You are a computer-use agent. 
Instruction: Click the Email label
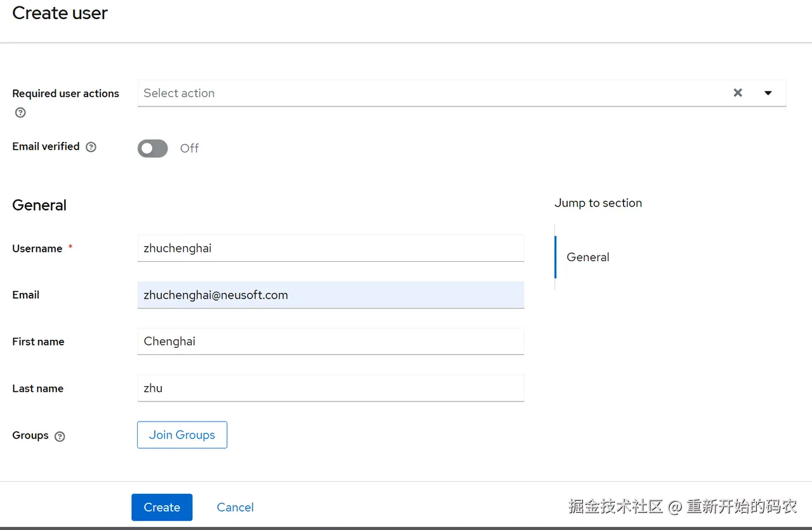click(26, 295)
